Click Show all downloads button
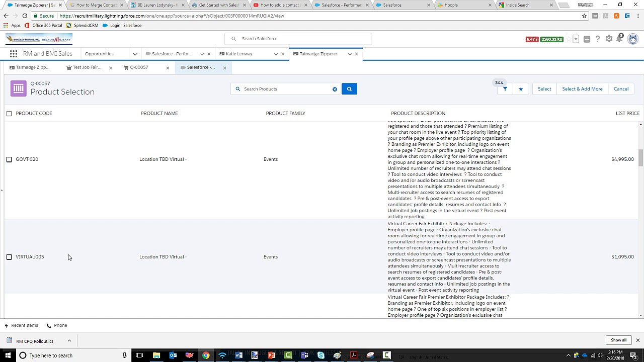 point(619,340)
